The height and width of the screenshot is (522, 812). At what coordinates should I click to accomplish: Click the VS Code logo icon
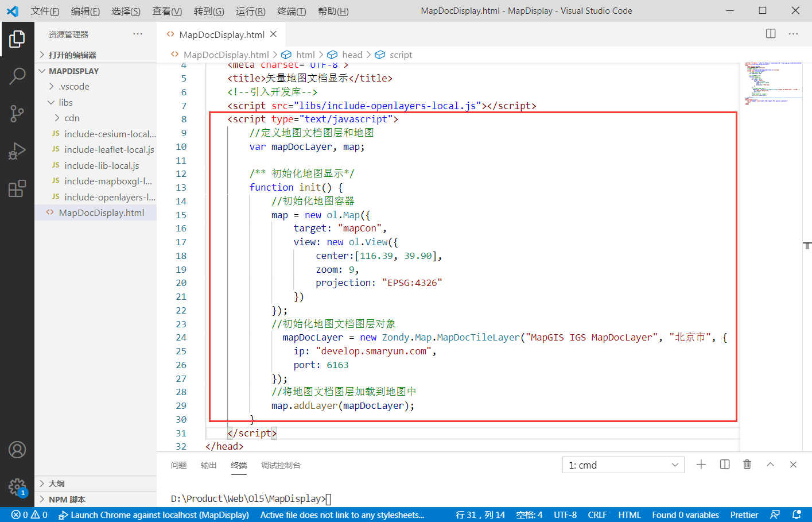(13, 11)
